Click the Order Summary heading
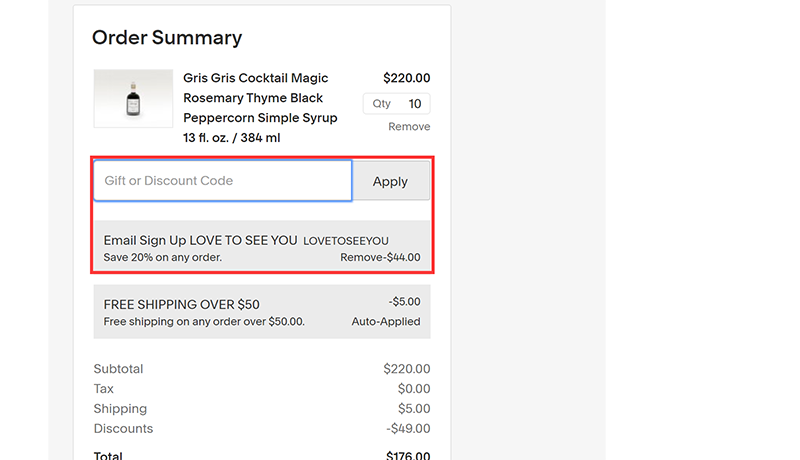 167,38
